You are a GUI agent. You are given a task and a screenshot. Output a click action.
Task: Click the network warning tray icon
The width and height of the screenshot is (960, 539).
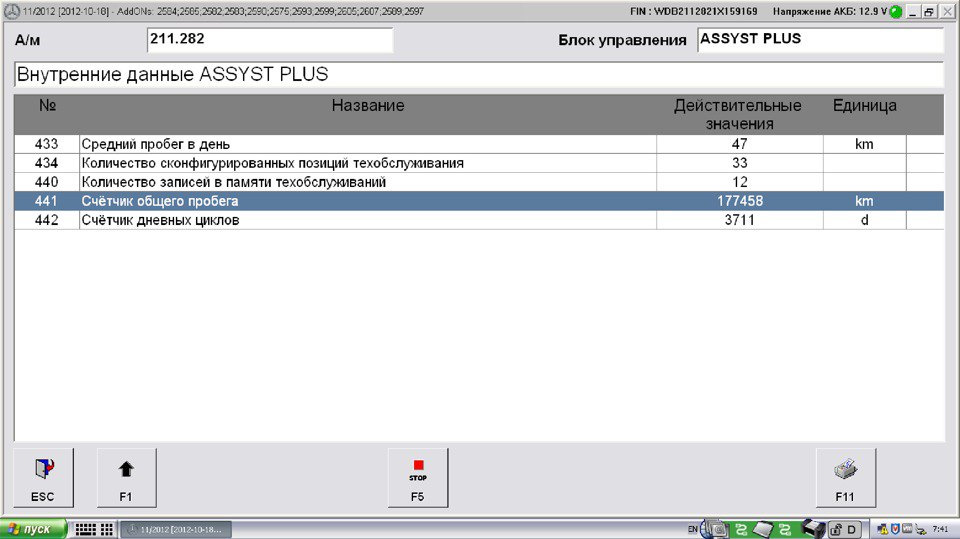(883, 530)
